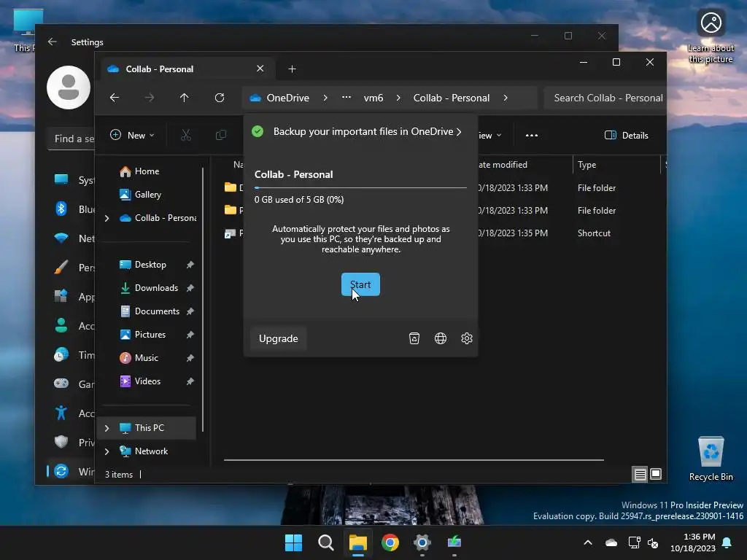Screen dimensions: 747x560
Task: Open OneDrive settings gear in flyout
Action: pyautogui.click(x=466, y=338)
